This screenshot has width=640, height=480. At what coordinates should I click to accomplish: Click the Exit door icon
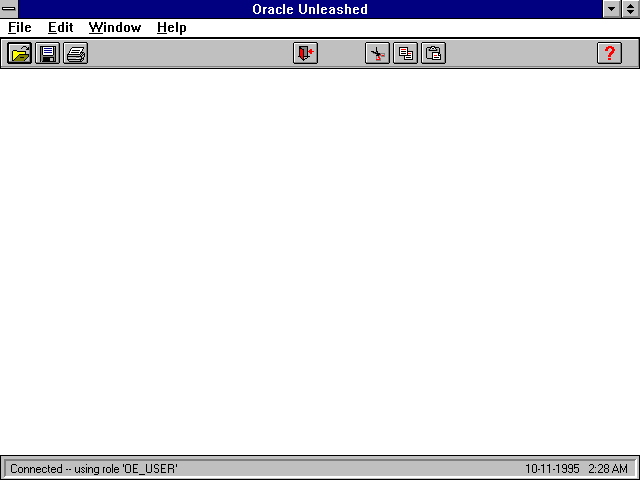coord(305,54)
